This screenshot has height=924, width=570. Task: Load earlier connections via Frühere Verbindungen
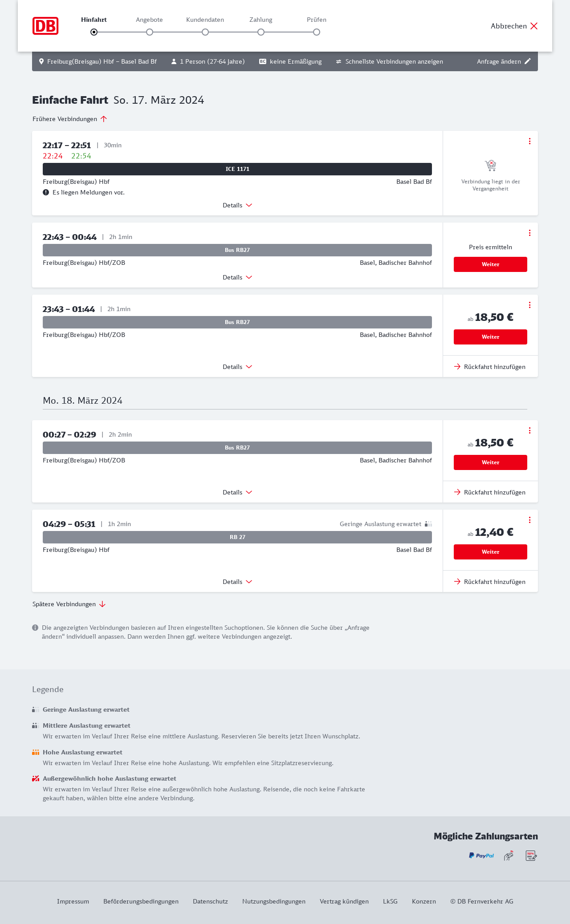[70, 119]
